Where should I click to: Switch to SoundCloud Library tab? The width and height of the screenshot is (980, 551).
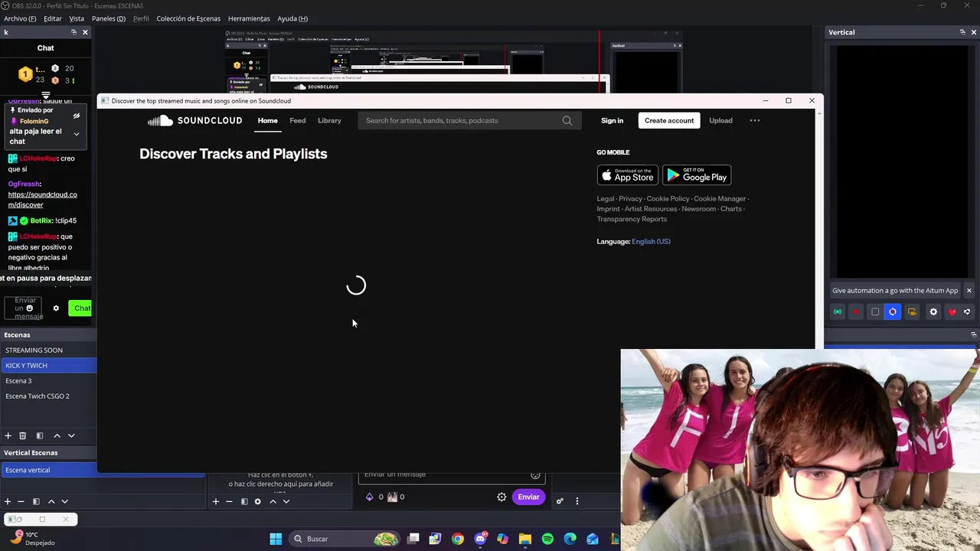329,120
